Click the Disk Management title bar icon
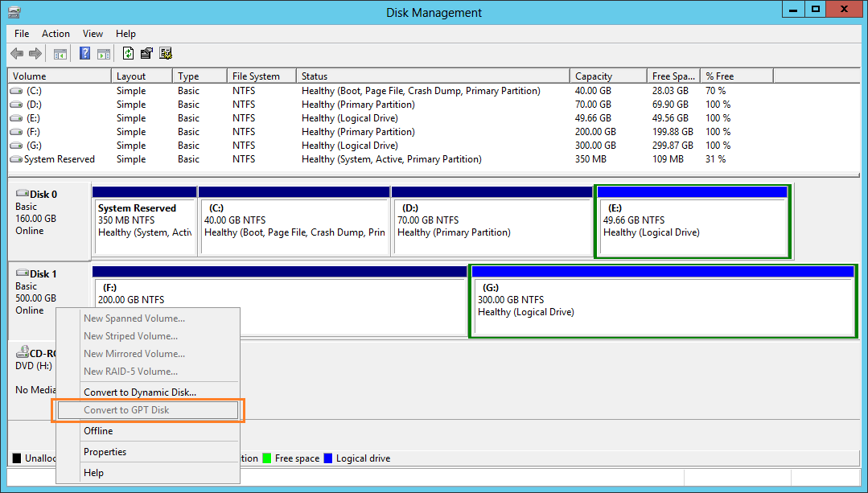The width and height of the screenshot is (868, 493). (14, 12)
